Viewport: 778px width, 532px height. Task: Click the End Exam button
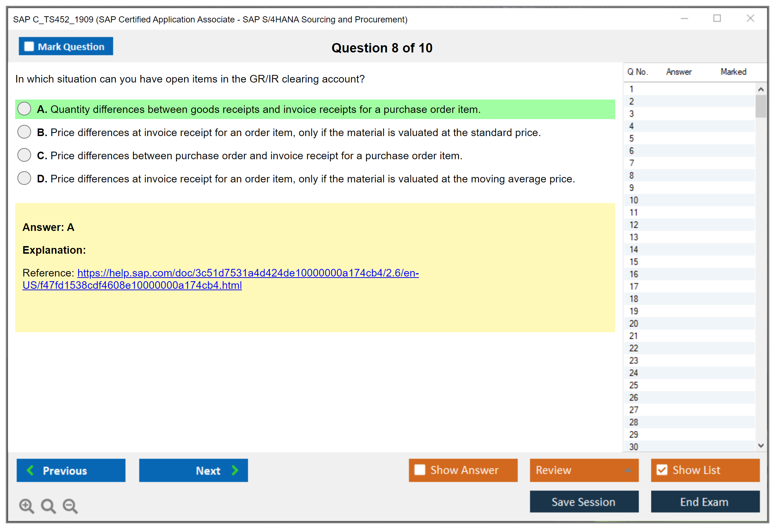tap(705, 502)
